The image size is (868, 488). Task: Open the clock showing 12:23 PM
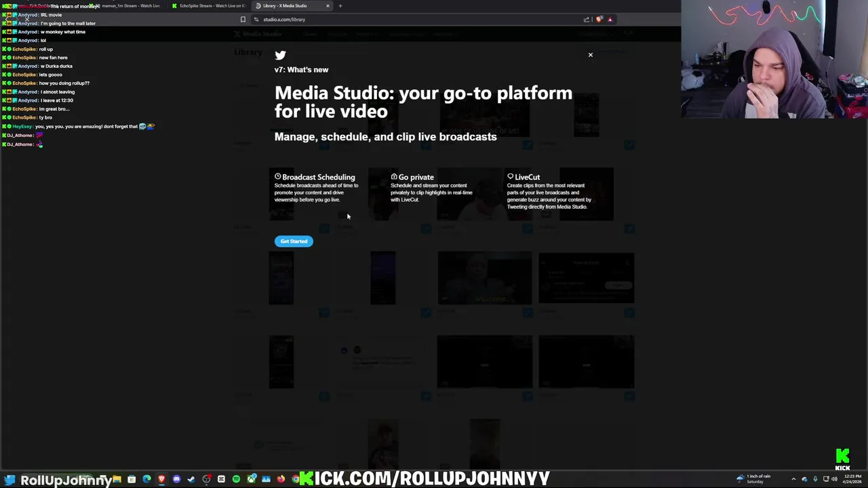point(853,479)
